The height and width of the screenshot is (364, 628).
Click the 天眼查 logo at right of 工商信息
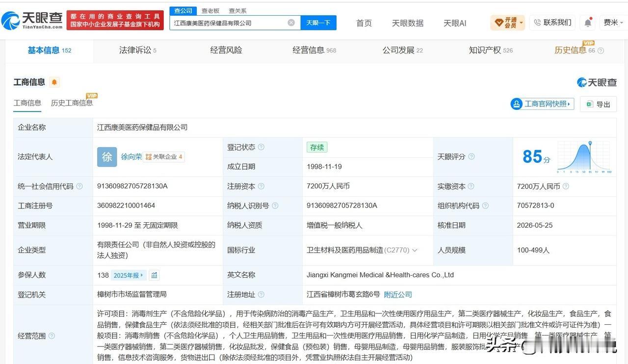click(597, 82)
